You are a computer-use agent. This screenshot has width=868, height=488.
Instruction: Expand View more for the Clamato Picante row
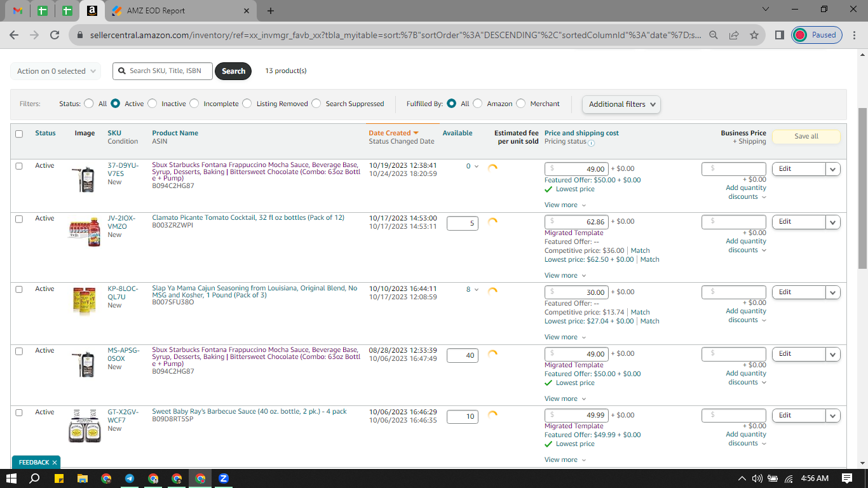point(565,276)
